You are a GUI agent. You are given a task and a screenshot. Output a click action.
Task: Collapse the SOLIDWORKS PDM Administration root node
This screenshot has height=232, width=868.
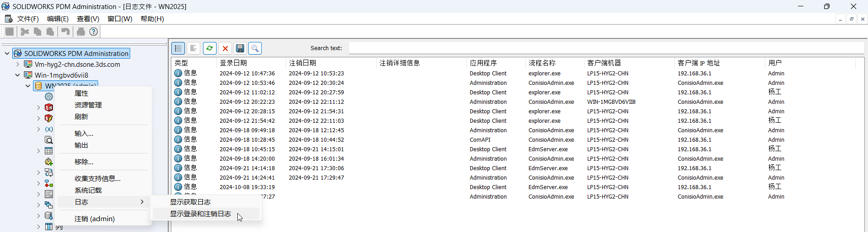click(7, 53)
